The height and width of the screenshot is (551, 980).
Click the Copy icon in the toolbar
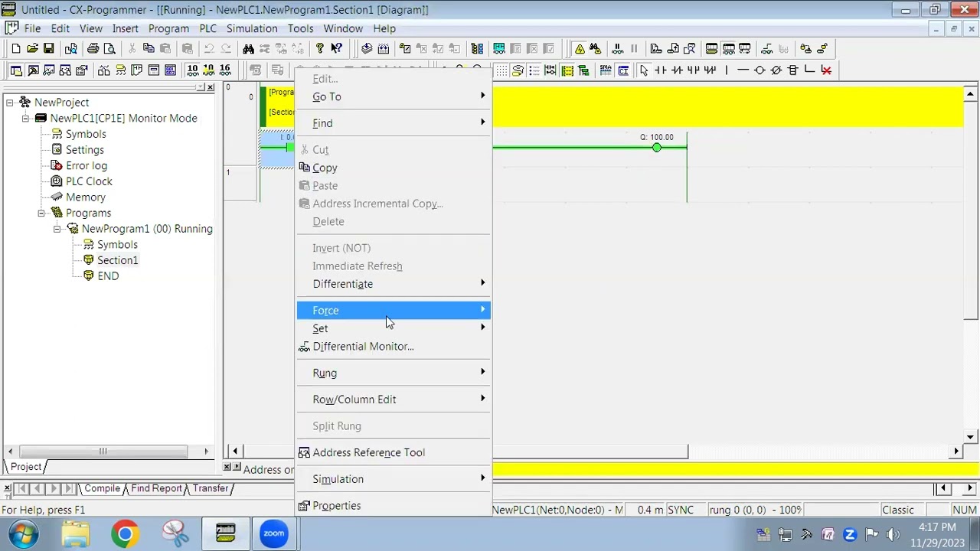[x=149, y=49]
